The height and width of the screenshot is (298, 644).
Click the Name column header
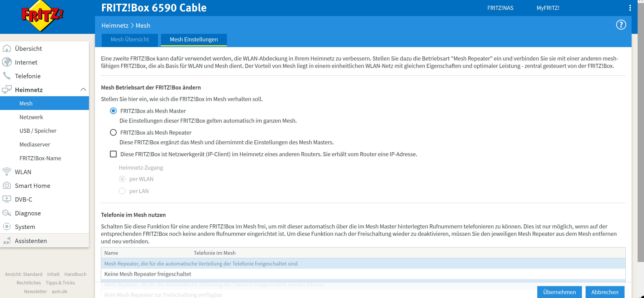111,253
